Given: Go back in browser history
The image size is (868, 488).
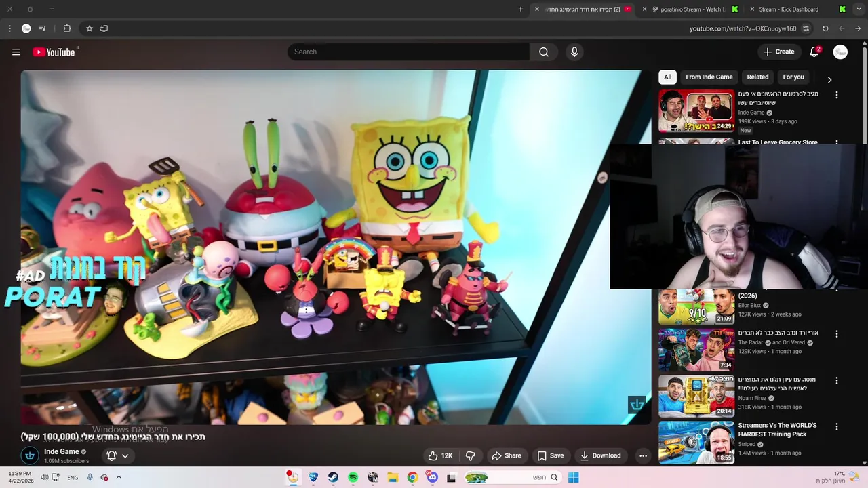Looking at the screenshot, I should click(x=858, y=28).
